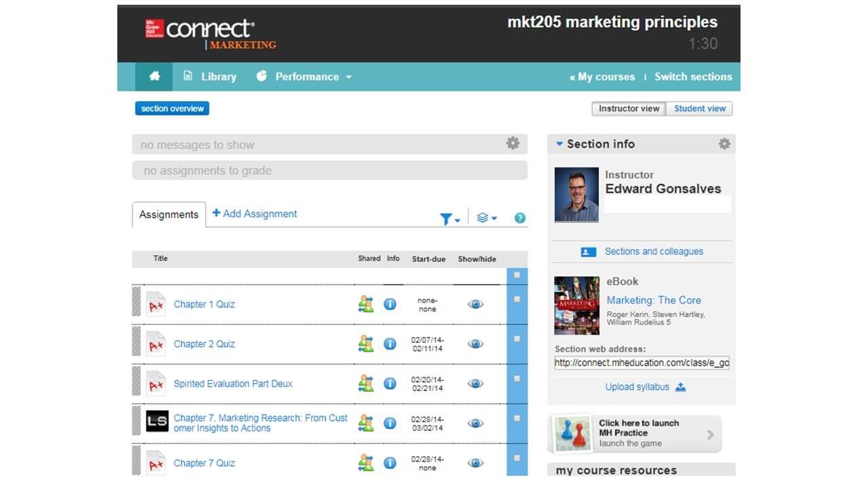Collapse the Section info panel

(559, 144)
